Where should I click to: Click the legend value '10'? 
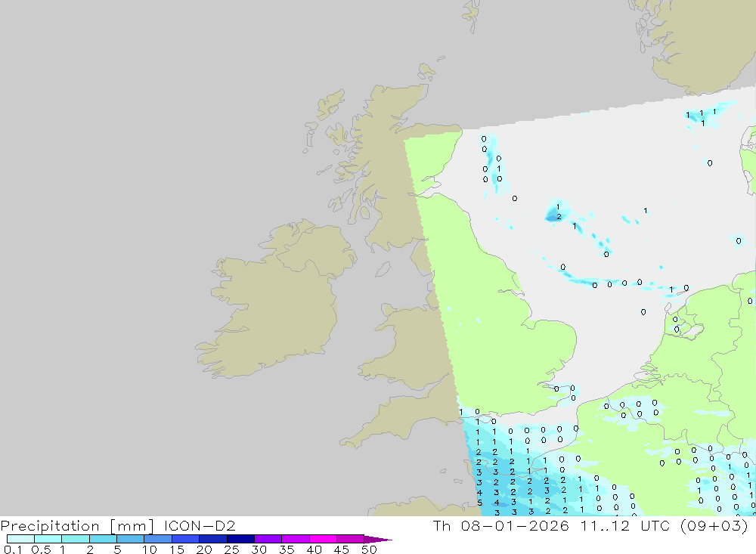click(150, 549)
